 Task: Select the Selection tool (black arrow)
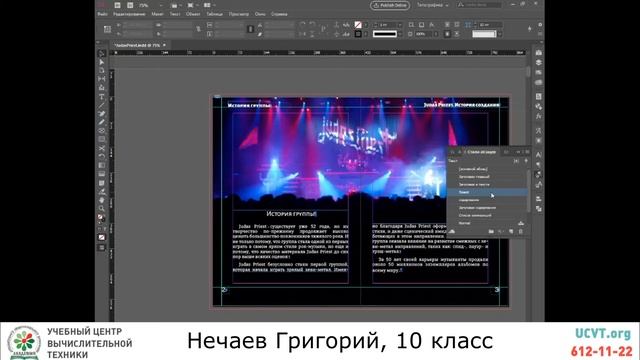[102, 53]
